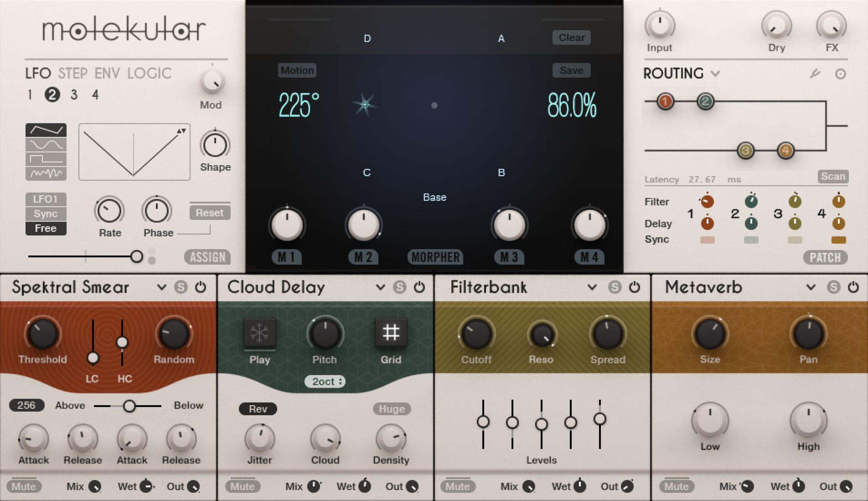The width and height of the screenshot is (868, 501).
Task: Click the HC fader handle in Spektral Smear
Action: [x=122, y=342]
